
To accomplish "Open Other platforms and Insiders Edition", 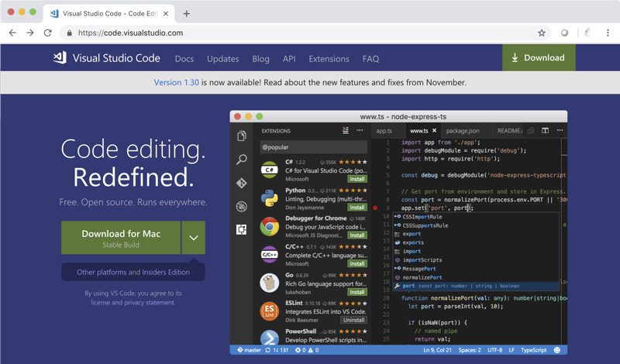I will pos(133,272).
